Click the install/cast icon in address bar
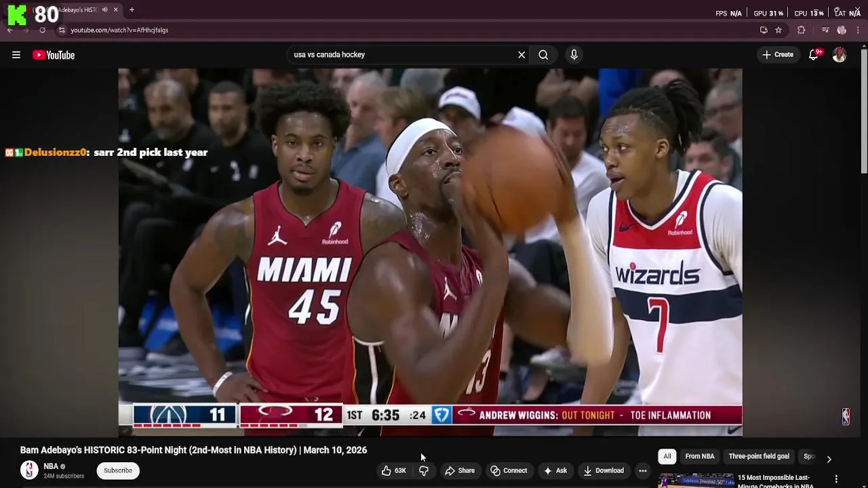 pos(764,30)
